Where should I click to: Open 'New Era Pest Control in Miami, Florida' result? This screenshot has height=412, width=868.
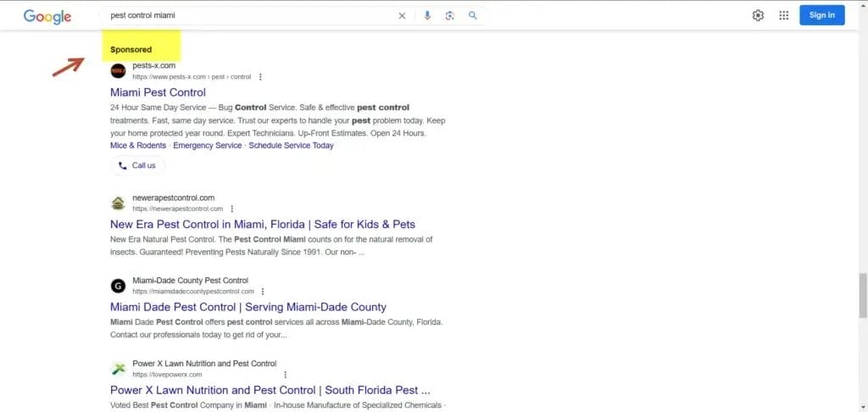click(x=263, y=225)
